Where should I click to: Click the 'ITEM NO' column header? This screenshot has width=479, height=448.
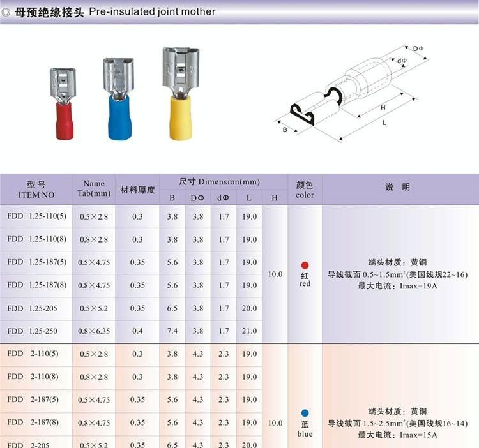[36, 190]
